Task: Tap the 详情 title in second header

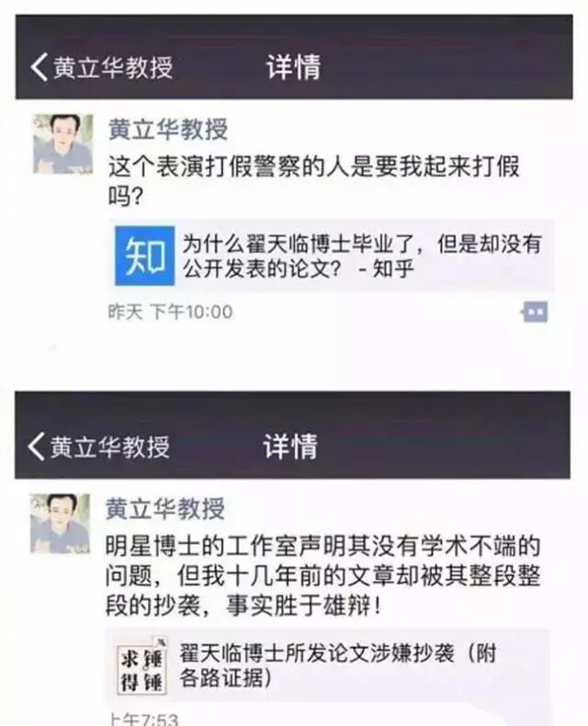Action: tap(290, 447)
